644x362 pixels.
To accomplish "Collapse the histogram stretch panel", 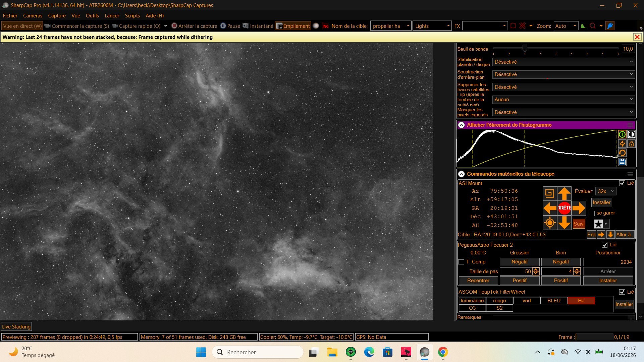I will pos(462,125).
